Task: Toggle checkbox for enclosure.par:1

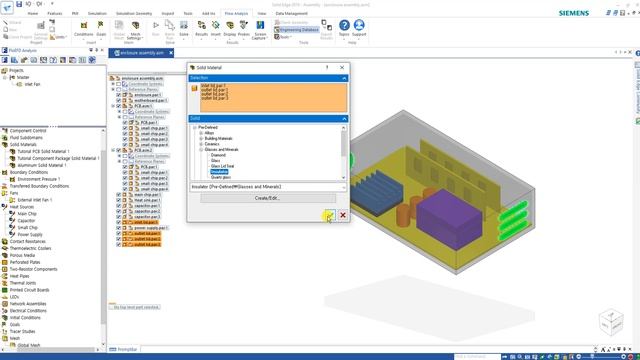Action: (x=119, y=95)
